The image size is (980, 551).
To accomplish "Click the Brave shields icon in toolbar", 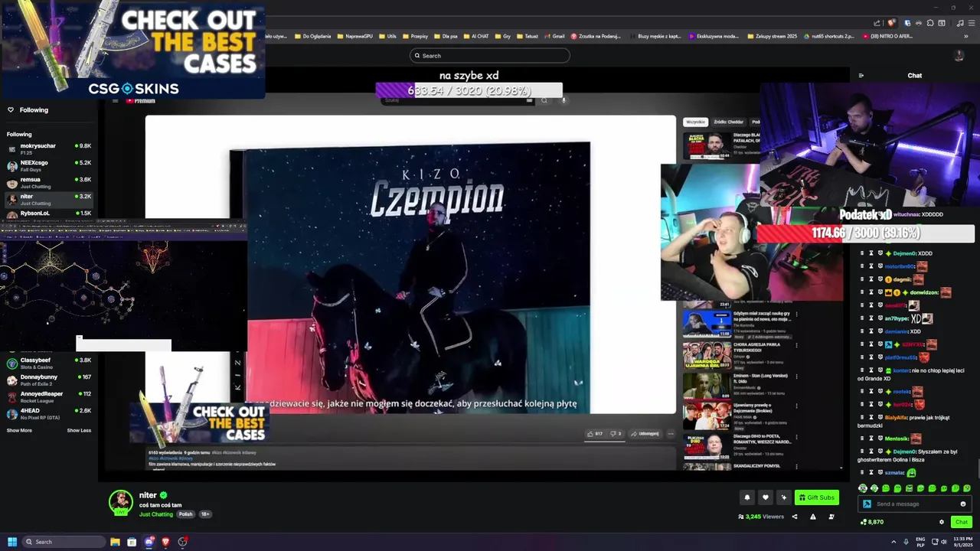I will coord(891,23).
